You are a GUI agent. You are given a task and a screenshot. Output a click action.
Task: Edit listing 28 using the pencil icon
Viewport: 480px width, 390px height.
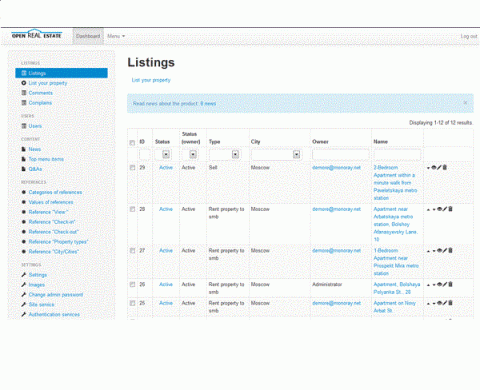[x=445, y=209]
